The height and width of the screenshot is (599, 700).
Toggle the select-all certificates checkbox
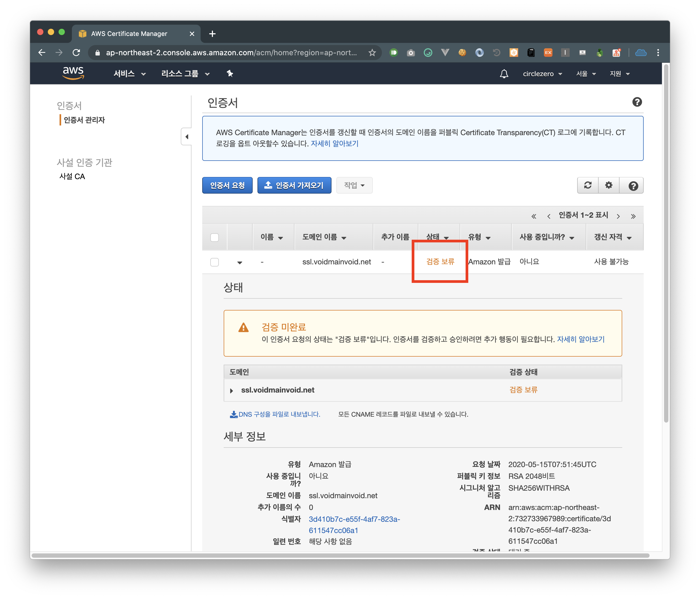215,237
